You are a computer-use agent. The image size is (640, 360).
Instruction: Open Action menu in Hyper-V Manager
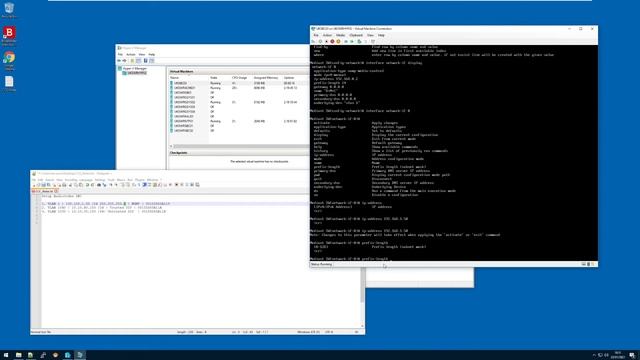pos(131,54)
